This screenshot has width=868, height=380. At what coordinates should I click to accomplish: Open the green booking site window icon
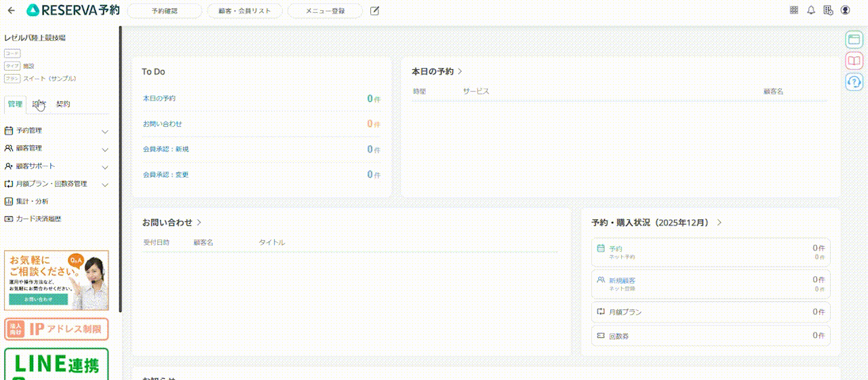[854, 40]
